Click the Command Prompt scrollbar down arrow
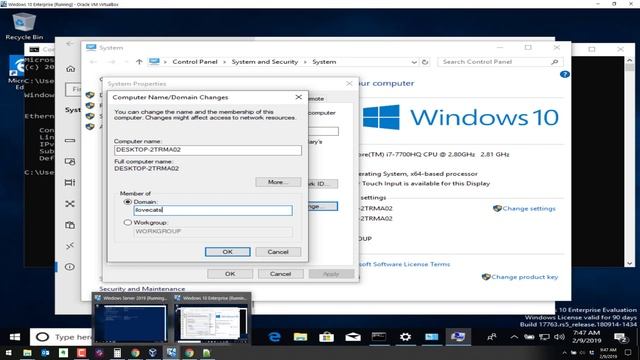 click(x=629, y=263)
